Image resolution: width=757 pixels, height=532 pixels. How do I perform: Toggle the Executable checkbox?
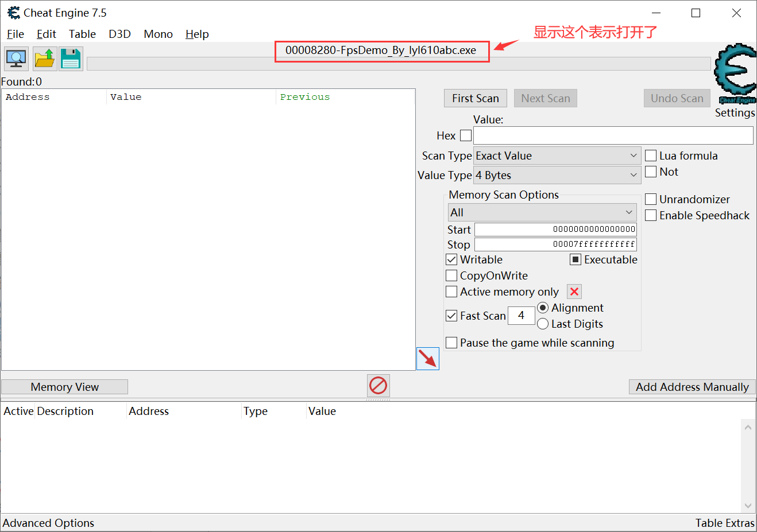pos(576,259)
